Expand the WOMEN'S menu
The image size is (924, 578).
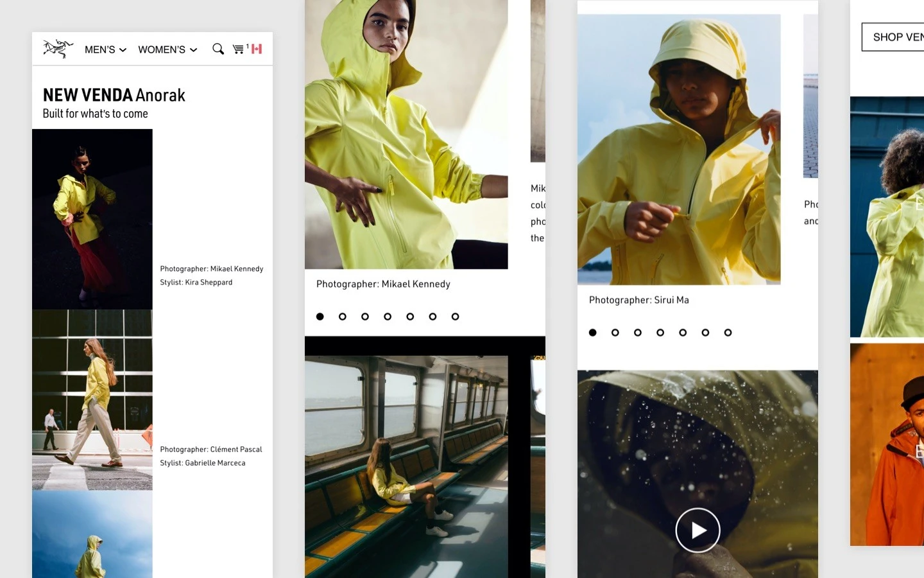point(167,49)
